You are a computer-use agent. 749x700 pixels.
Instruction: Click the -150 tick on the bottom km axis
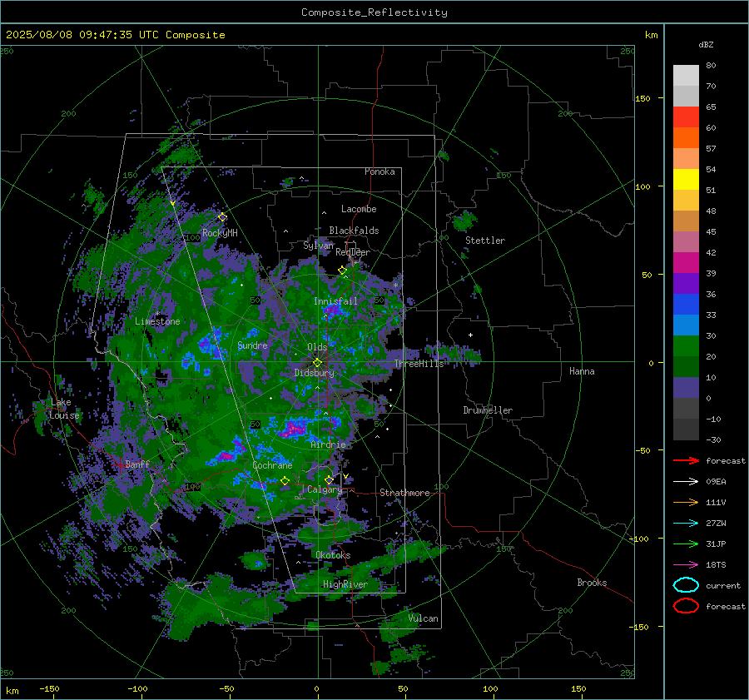pos(49,688)
